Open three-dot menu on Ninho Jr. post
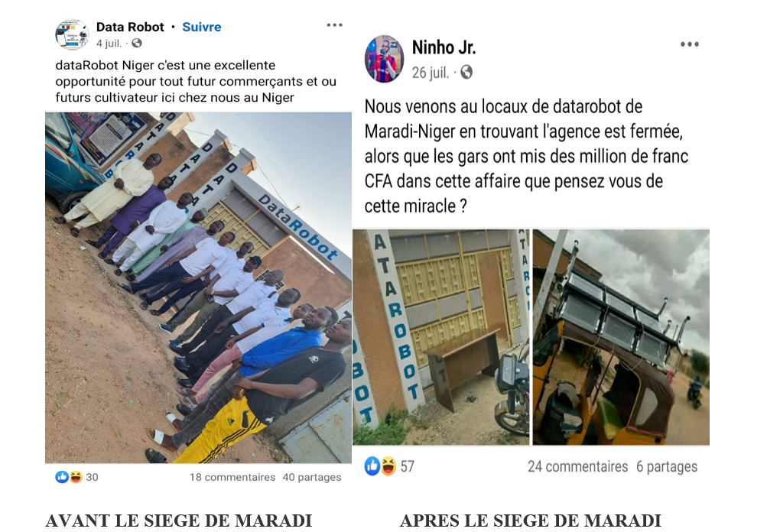The width and height of the screenshot is (767, 532). (689, 44)
